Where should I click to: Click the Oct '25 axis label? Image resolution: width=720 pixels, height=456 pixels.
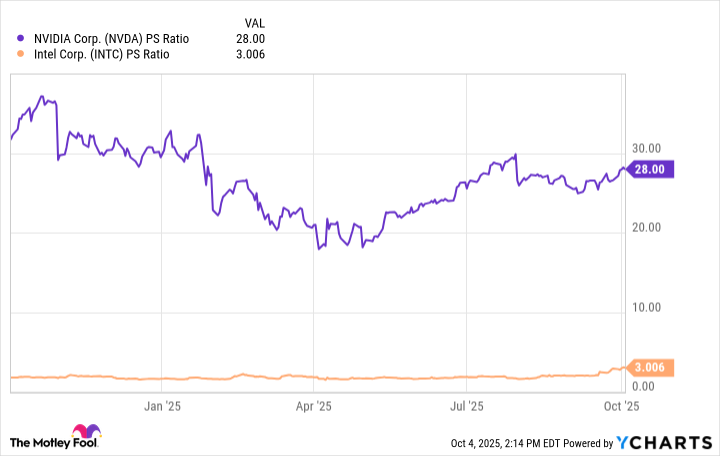click(x=621, y=407)
